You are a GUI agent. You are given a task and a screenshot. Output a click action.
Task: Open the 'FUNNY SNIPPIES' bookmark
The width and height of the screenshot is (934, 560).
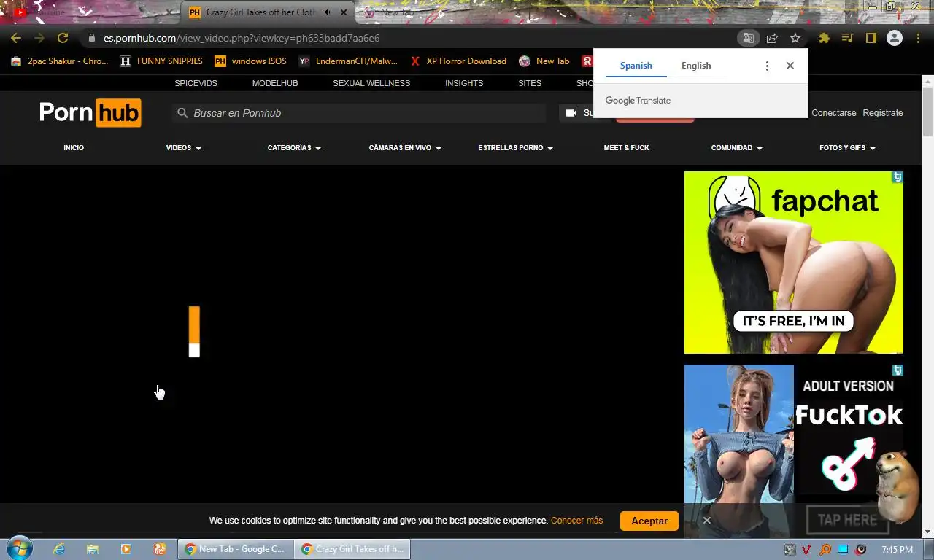point(161,61)
